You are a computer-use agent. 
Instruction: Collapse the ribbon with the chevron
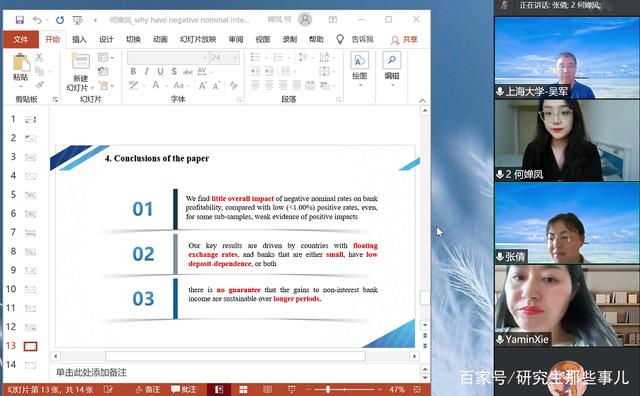click(x=422, y=100)
